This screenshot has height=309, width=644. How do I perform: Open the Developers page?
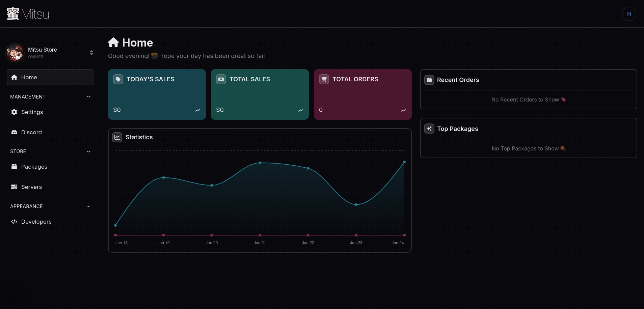pos(36,222)
